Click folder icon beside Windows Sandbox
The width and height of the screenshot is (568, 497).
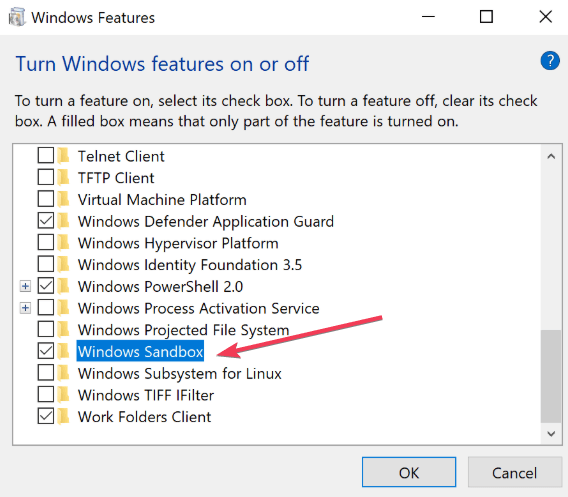(x=64, y=352)
